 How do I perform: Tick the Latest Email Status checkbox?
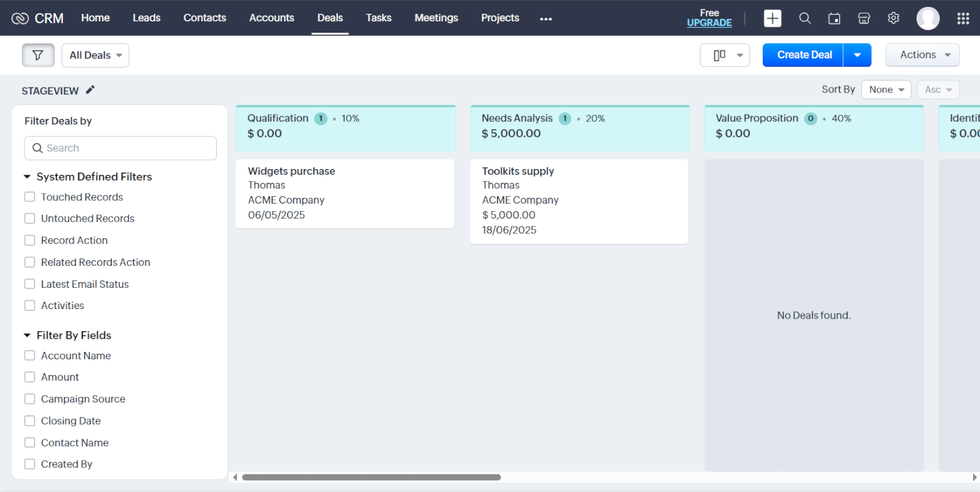point(30,284)
